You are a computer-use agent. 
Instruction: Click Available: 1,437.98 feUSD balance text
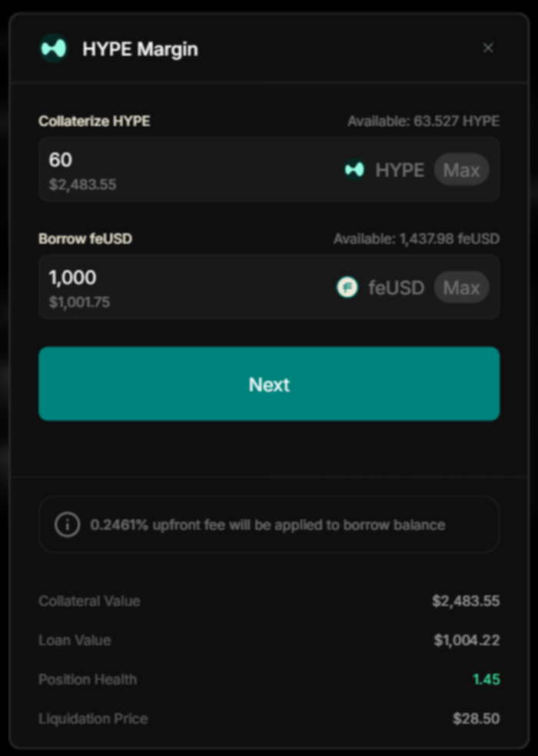point(417,238)
